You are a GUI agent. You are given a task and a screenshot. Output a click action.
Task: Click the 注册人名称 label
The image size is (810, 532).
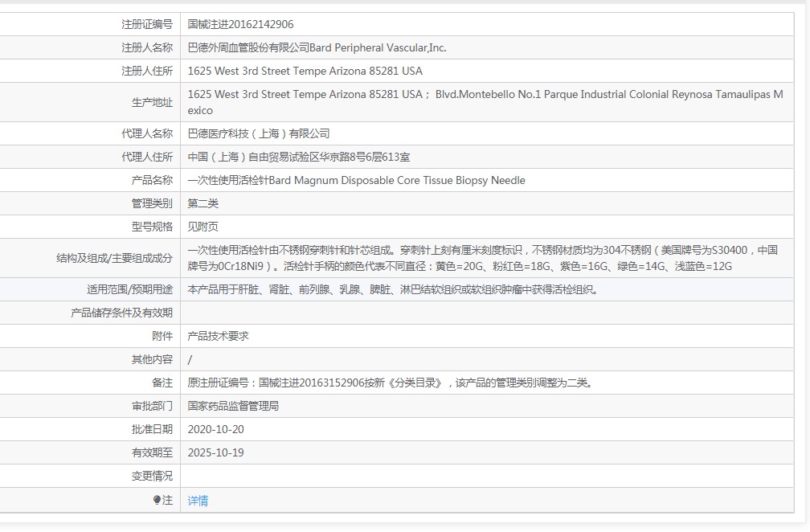pyautogui.click(x=147, y=47)
